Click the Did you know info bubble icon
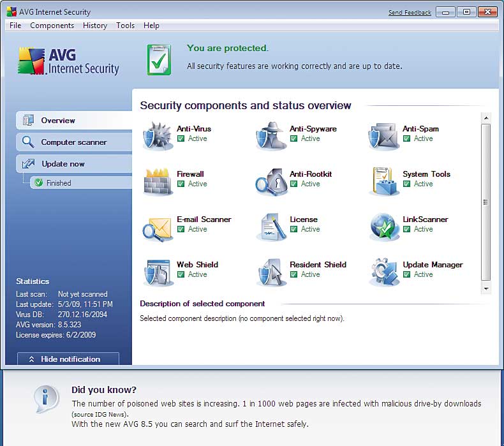The width and height of the screenshot is (504, 446). [47, 399]
